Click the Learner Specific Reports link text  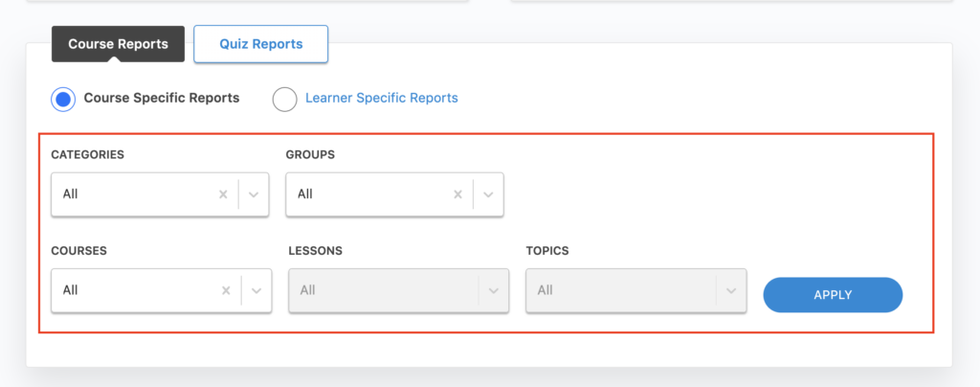click(381, 98)
